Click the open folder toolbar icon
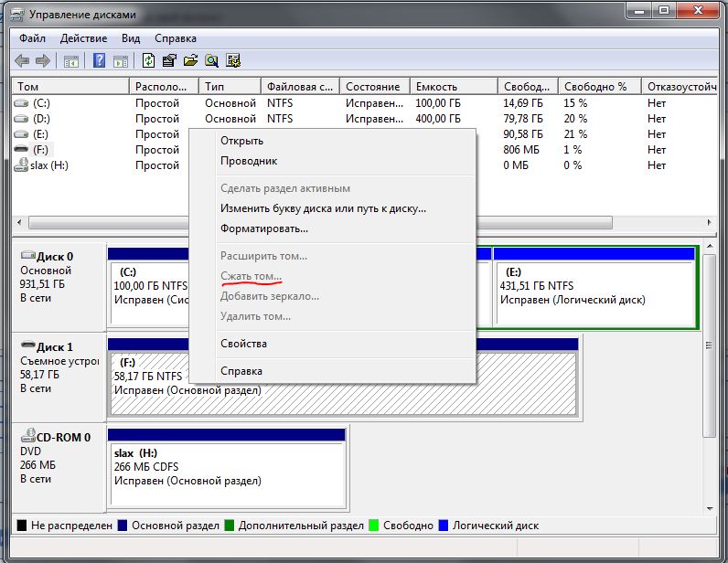 [190, 61]
